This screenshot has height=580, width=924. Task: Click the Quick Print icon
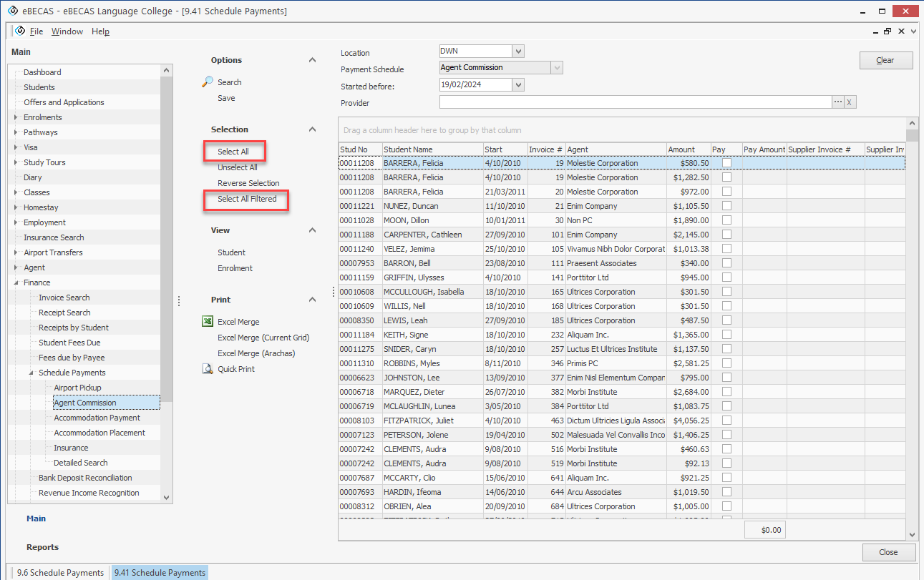[208, 369]
